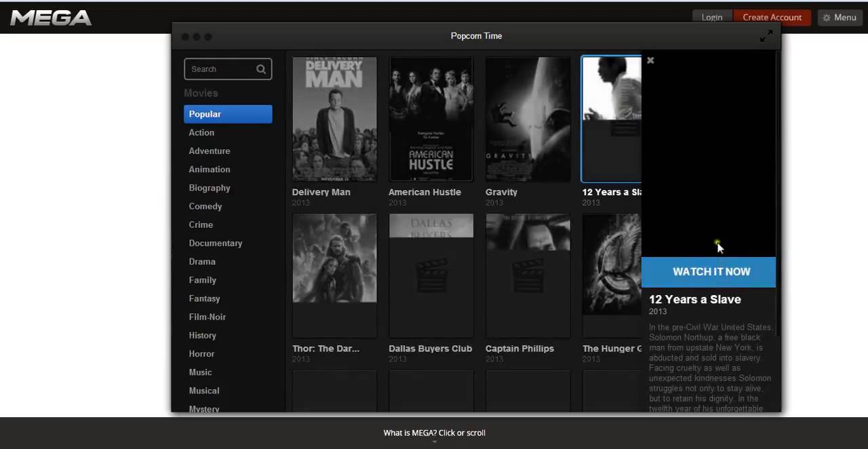Viewport: 868px width, 449px height.
Task: Select the Musical genre
Action: [204, 391]
